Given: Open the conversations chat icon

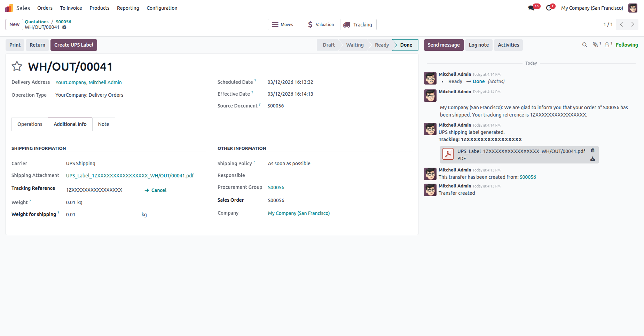Looking at the screenshot, I should coord(532,8).
